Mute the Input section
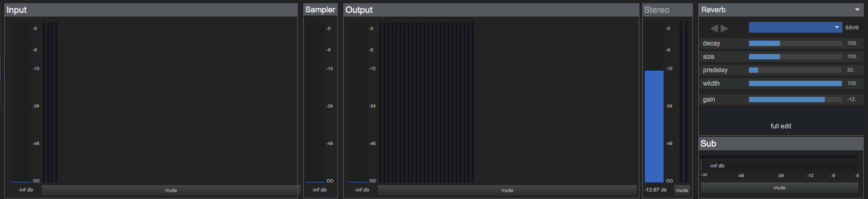Image resolution: width=868 pixels, height=199 pixels. 171,190
